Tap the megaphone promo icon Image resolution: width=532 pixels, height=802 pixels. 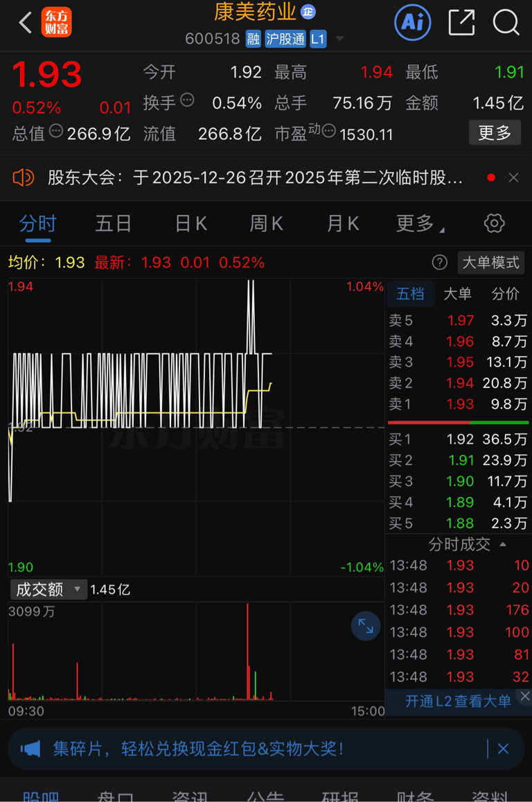click(30, 749)
